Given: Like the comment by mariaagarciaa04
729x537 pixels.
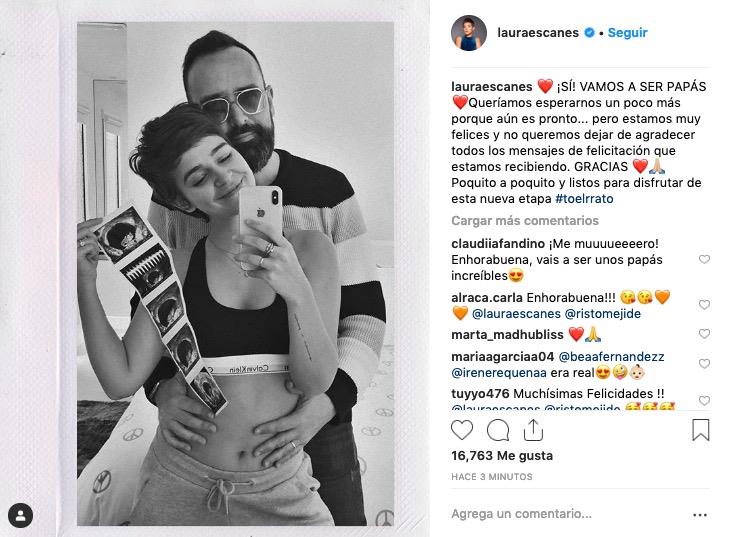Looking at the screenshot, I should click(x=704, y=363).
